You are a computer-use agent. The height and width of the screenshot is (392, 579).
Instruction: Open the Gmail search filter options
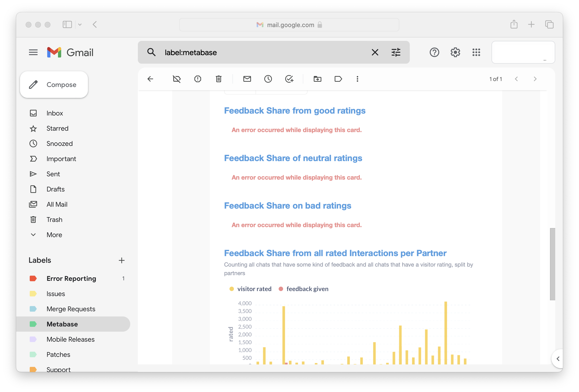tap(396, 52)
